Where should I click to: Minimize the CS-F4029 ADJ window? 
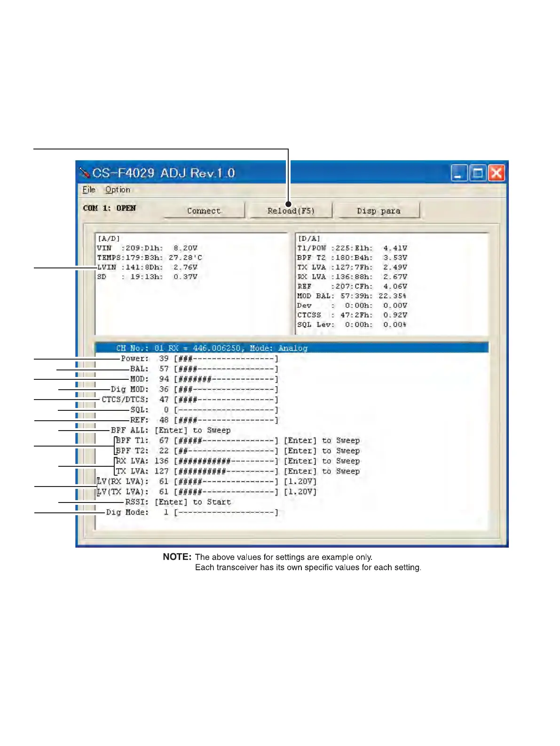(459, 173)
